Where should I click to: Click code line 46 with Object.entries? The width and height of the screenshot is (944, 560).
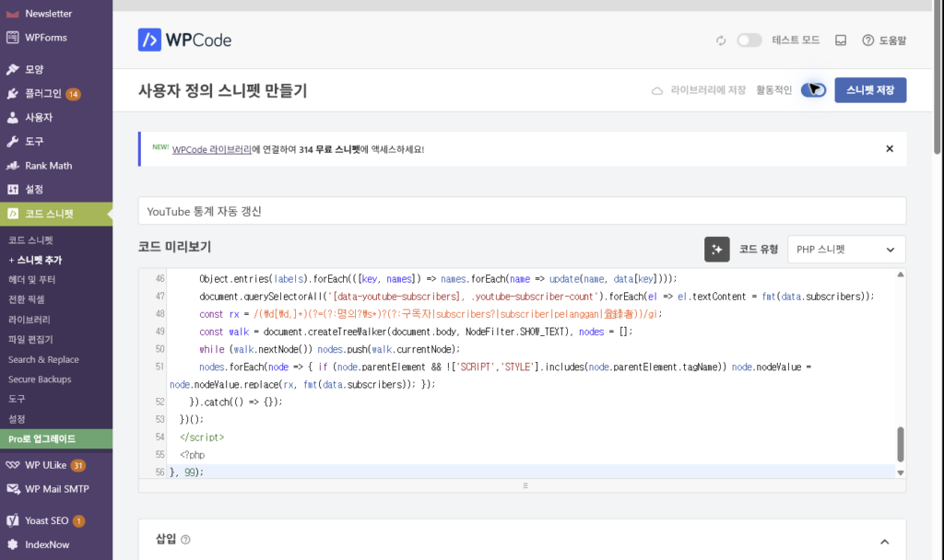pos(438,278)
